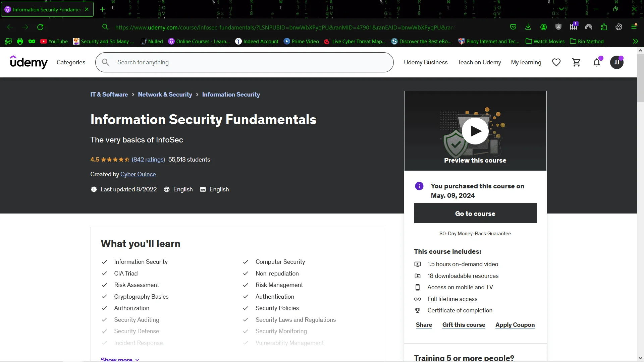Save page with the Pocket icon
Screen dimensions: 644x362
click(513, 27)
